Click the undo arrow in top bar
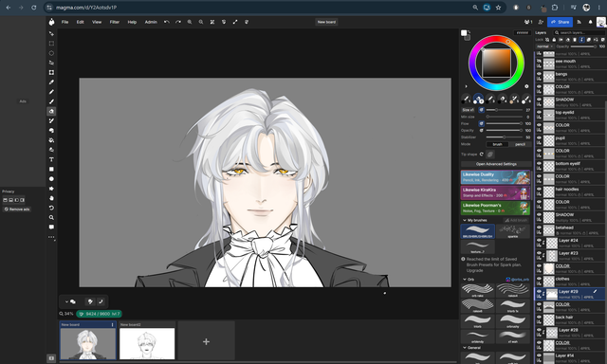607x364 pixels. coord(167,22)
